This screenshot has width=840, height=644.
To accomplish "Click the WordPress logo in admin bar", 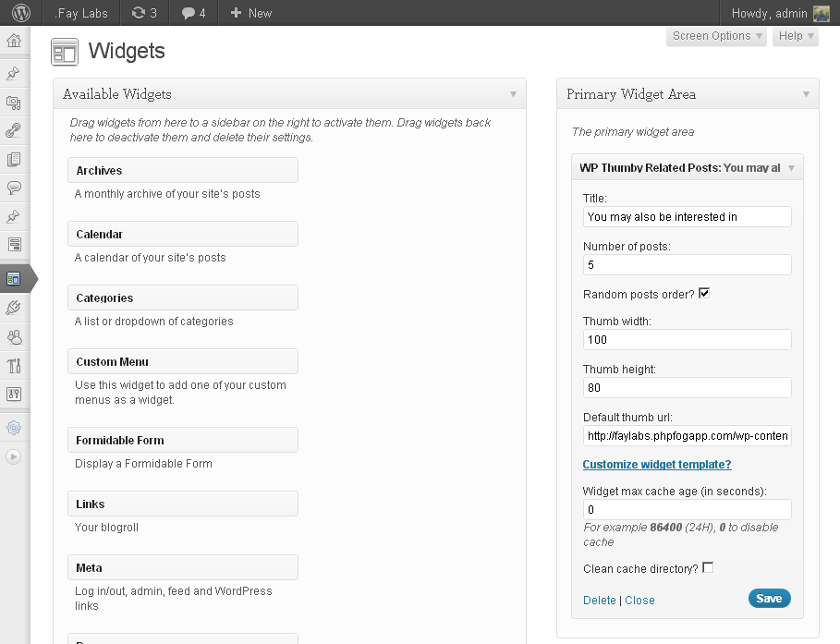I will [x=20, y=13].
